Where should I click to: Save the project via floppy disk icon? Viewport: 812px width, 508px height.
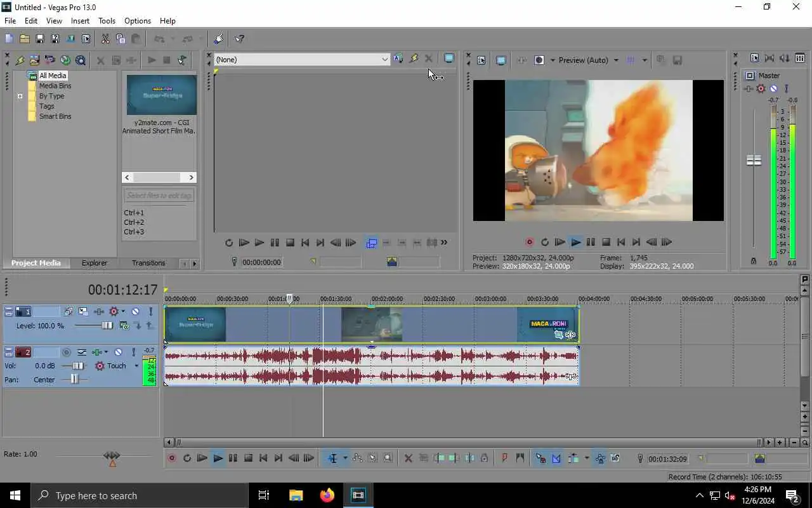pyautogui.click(x=39, y=39)
